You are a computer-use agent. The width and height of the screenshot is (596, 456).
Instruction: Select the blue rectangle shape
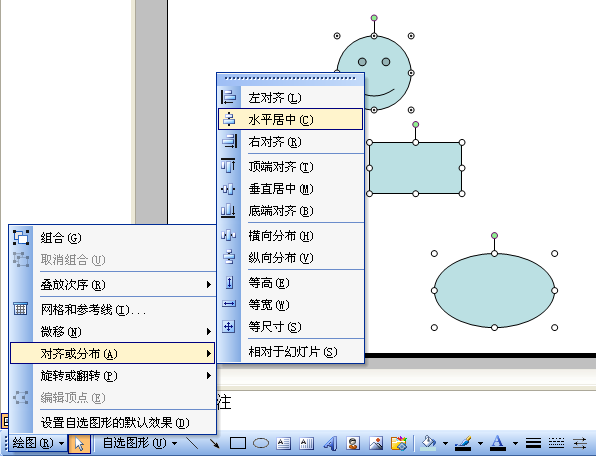(x=415, y=168)
